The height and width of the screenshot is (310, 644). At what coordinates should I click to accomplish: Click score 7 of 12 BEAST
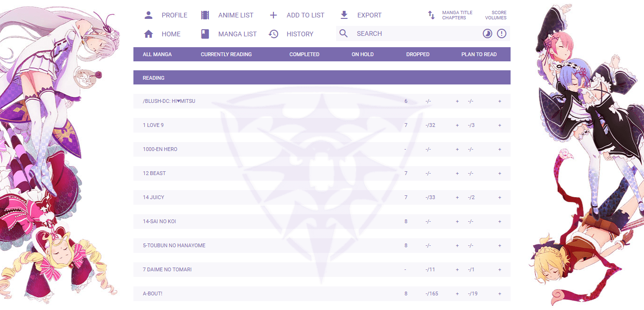click(x=406, y=173)
